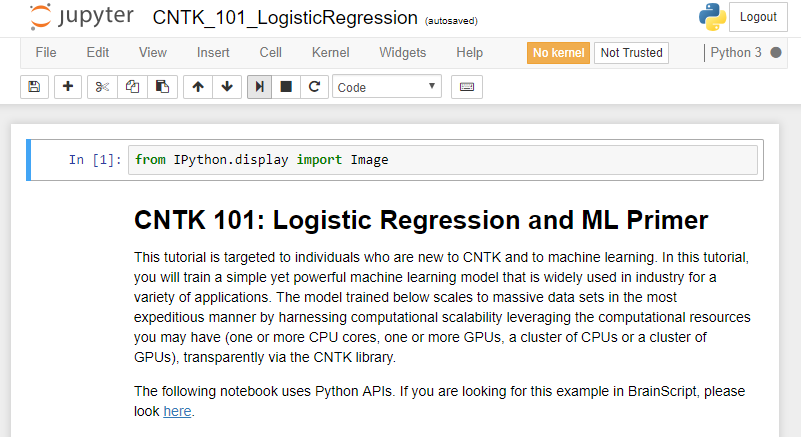Open the File menu
Image resolution: width=801 pixels, height=437 pixels.
[46, 53]
